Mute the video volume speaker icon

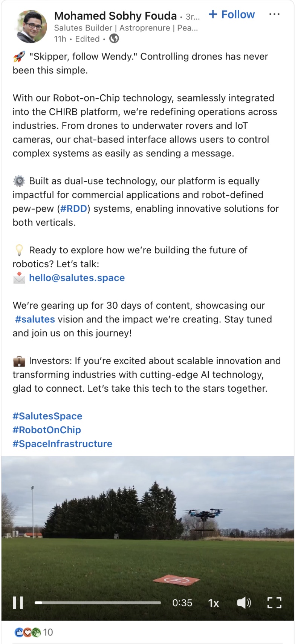(x=244, y=603)
